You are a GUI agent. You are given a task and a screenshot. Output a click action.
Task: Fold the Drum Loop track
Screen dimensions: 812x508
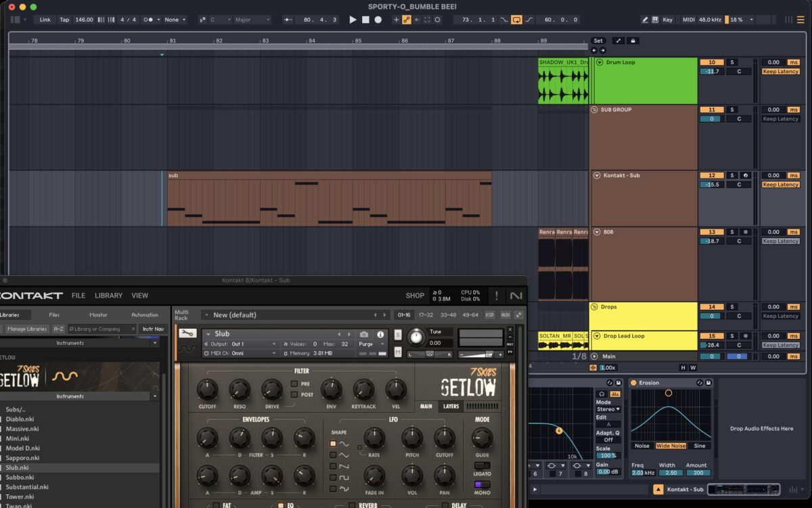click(600, 62)
